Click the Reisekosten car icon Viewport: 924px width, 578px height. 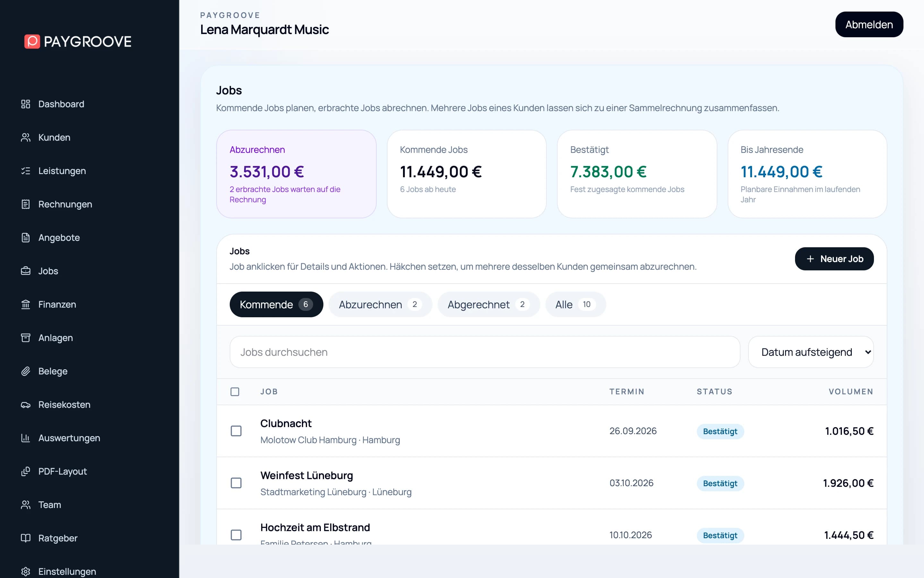(x=26, y=405)
